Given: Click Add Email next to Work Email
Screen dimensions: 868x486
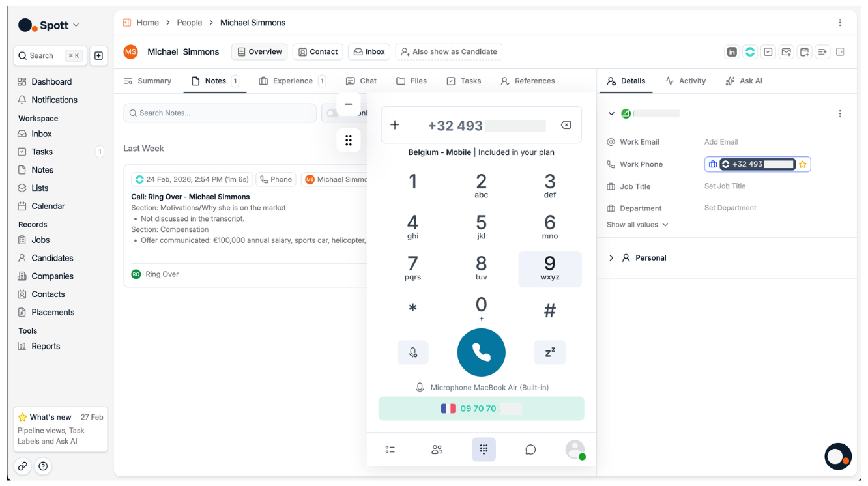Looking at the screenshot, I should [721, 142].
